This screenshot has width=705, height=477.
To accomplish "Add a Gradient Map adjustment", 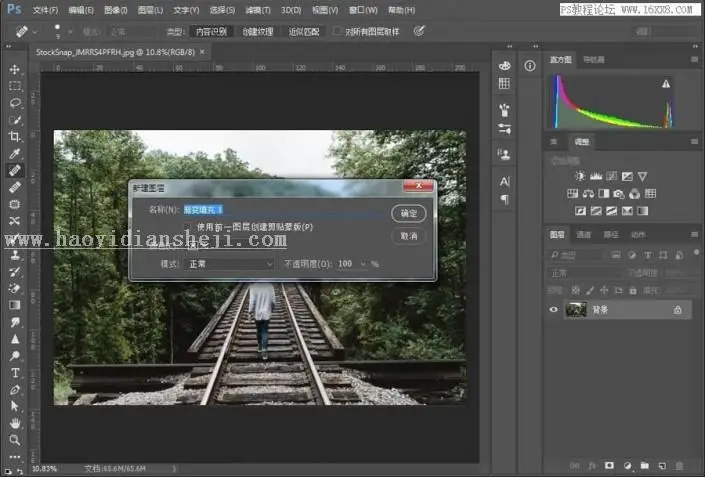I will pos(643,211).
